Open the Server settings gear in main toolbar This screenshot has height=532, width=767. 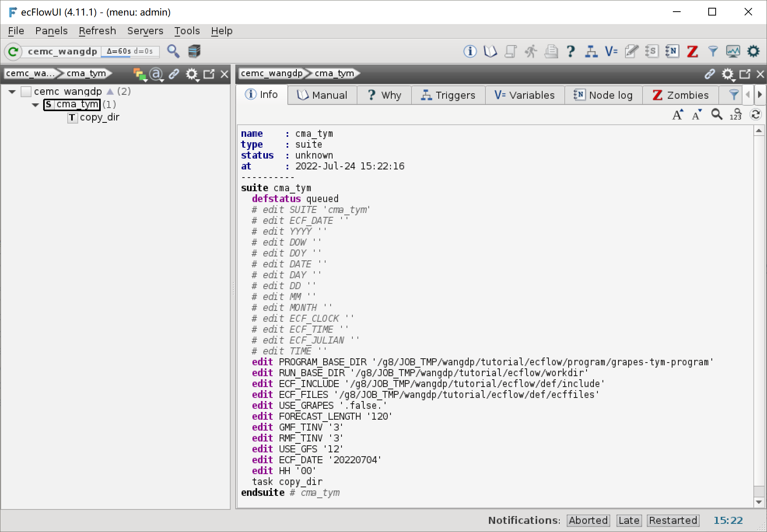point(753,51)
